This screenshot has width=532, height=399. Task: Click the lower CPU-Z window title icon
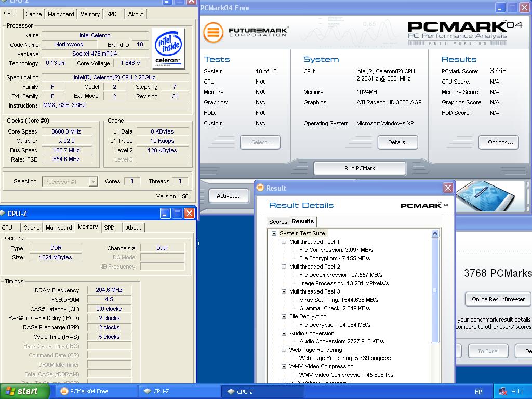click(3, 213)
